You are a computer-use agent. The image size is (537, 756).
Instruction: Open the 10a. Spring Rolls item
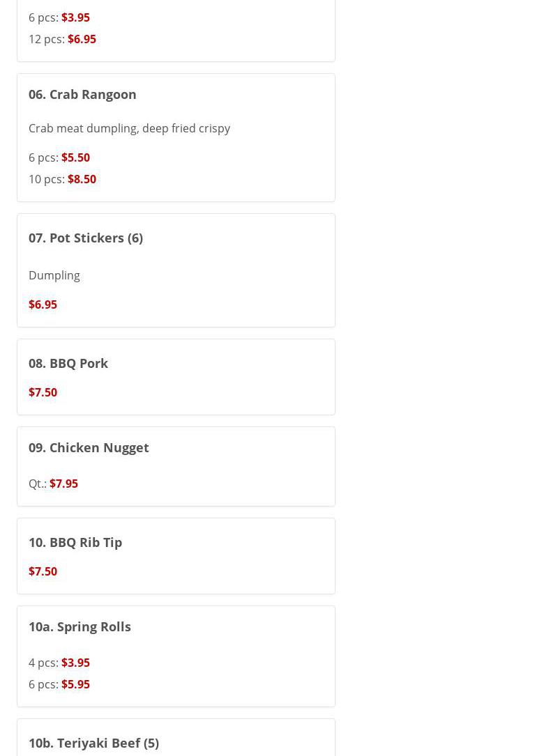tap(80, 626)
